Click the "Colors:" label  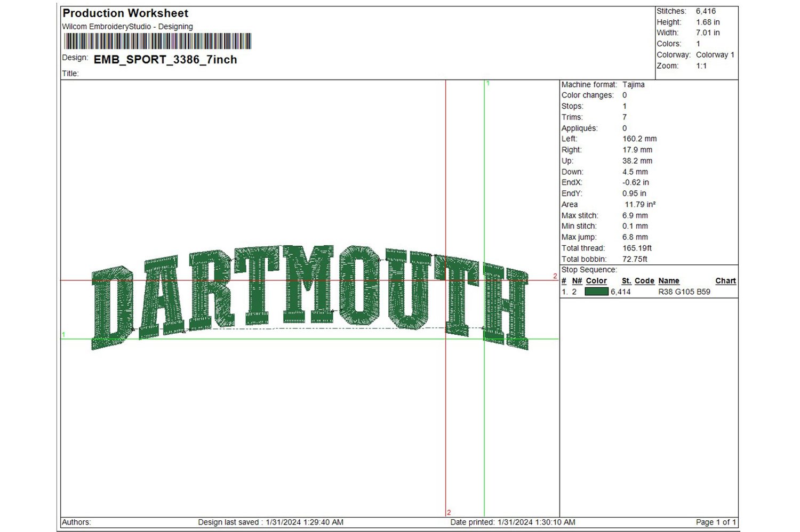[x=669, y=44]
